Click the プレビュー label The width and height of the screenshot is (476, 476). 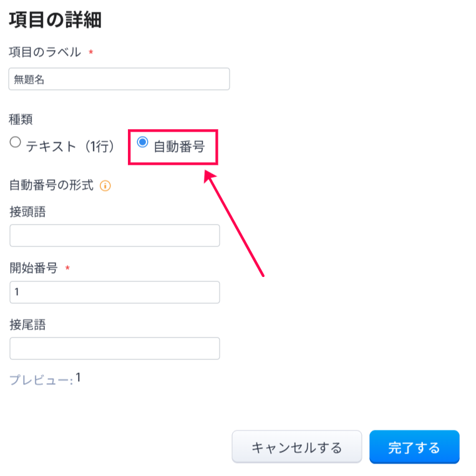[x=41, y=380]
